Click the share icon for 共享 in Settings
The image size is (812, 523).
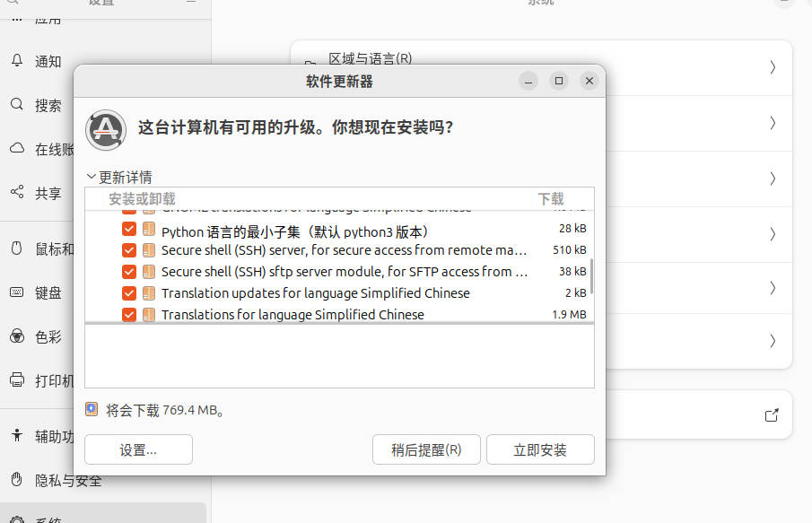[x=17, y=192]
